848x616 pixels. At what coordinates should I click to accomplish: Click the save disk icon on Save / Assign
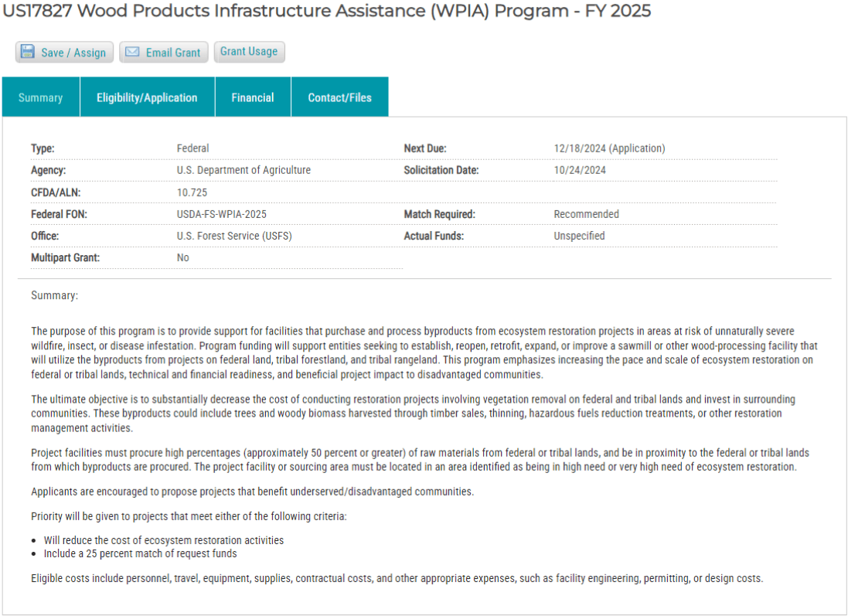tap(28, 52)
